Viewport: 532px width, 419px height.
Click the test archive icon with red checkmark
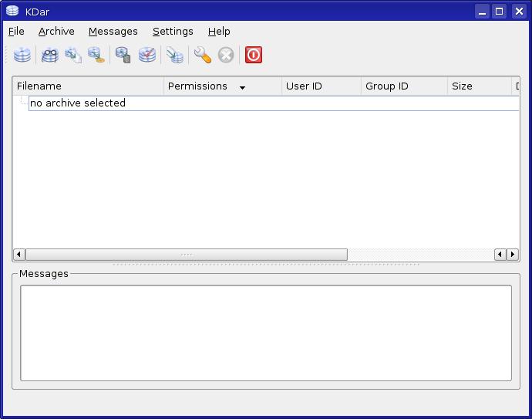click(x=147, y=55)
